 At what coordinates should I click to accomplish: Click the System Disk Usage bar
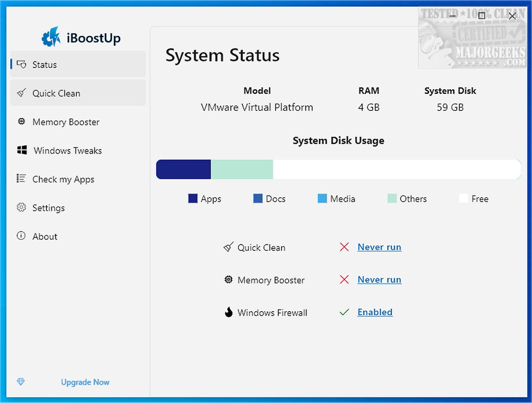point(338,169)
